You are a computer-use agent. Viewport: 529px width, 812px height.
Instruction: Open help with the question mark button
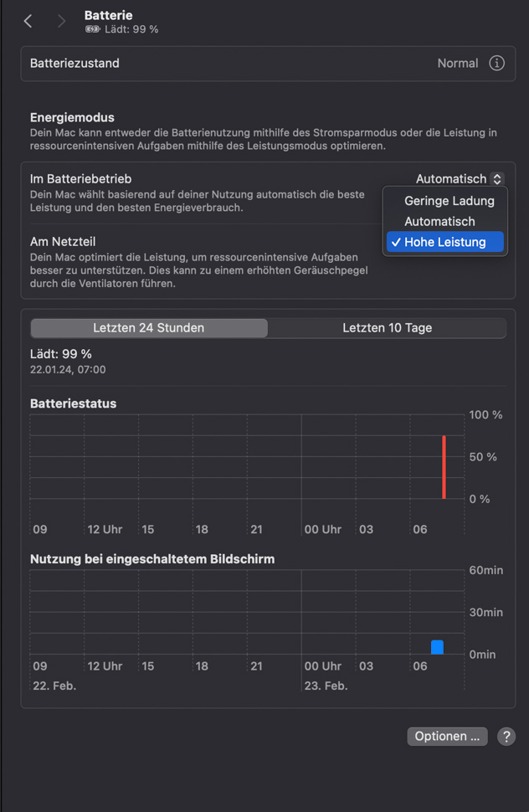click(x=506, y=737)
